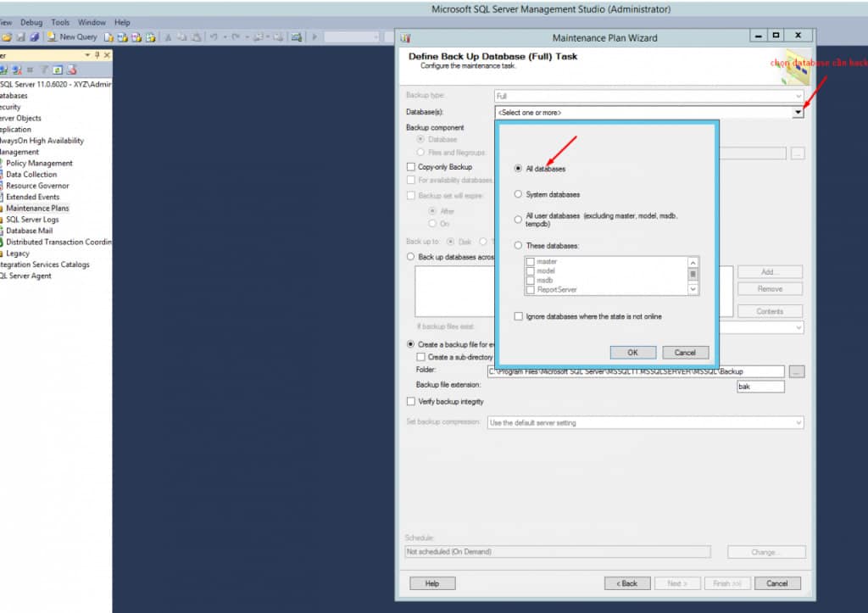Click the Refresh icon in Object Explorer
The width and height of the screenshot is (868, 613).
coord(57,70)
